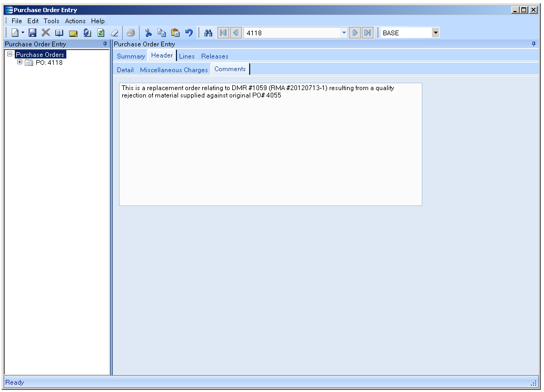Click the Undo arrow icon
Viewport: 544px width, 392px height.
[189, 33]
